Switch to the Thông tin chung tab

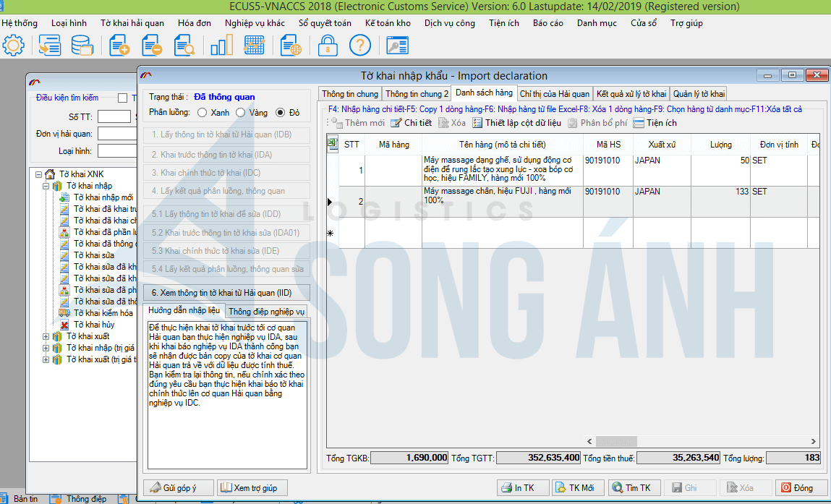point(349,94)
